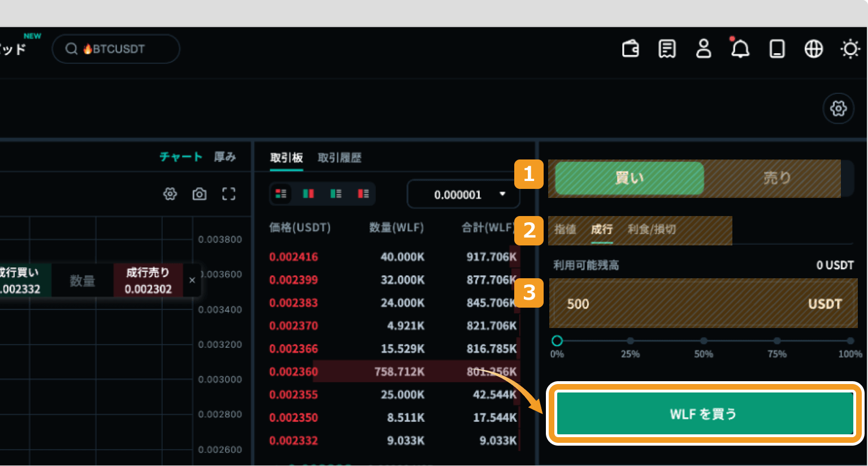The width and height of the screenshot is (868, 466).
Task: Open the orders list icon
Action: coord(667,49)
